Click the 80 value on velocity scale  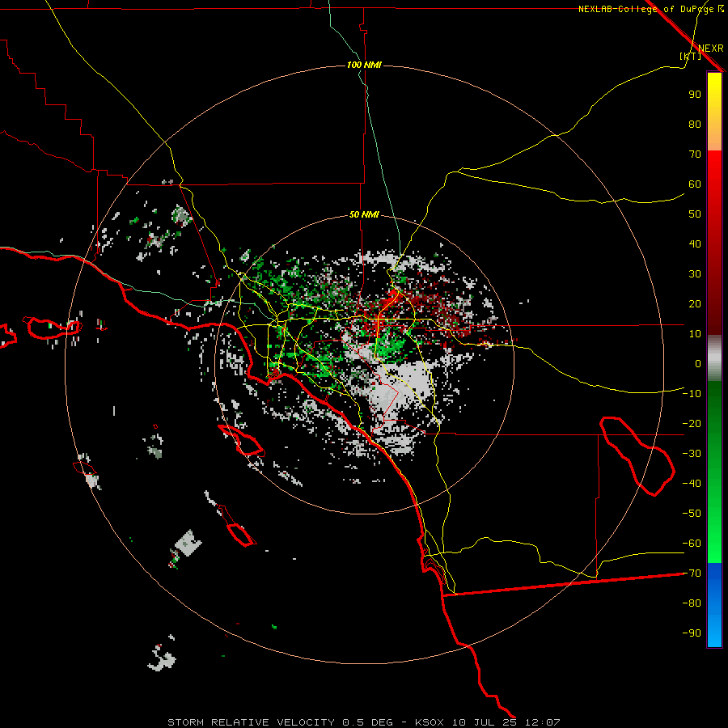[695, 125]
